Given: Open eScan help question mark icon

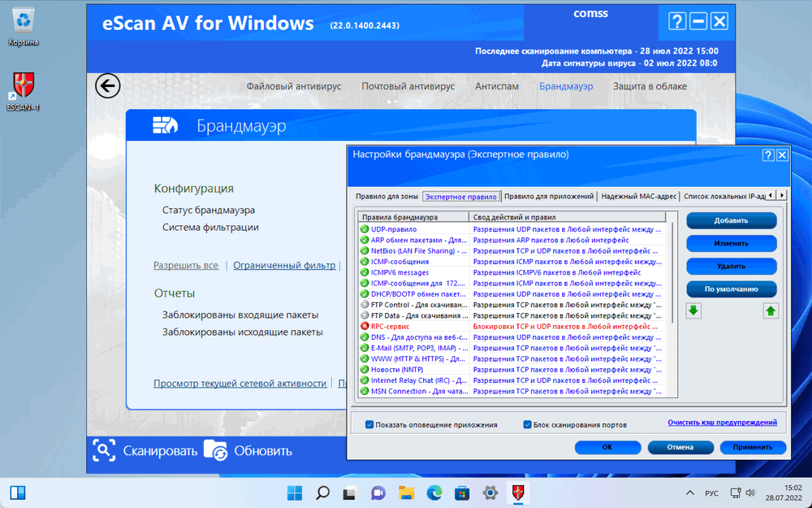Looking at the screenshot, I should (677, 21).
